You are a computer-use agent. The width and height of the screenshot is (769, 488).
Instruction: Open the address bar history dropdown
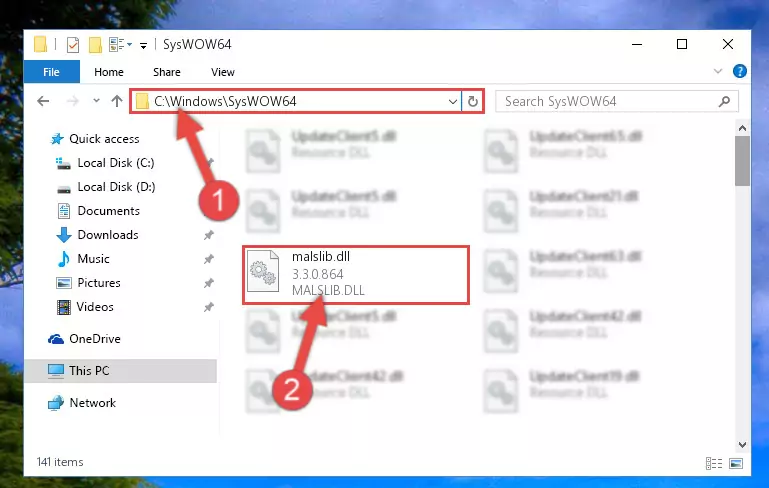pos(453,102)
